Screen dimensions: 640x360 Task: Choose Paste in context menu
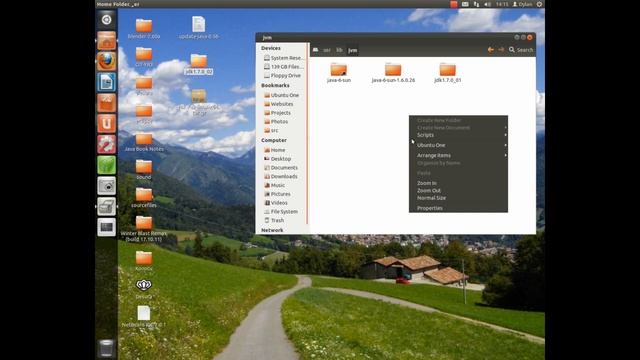(x=458, y=173)
